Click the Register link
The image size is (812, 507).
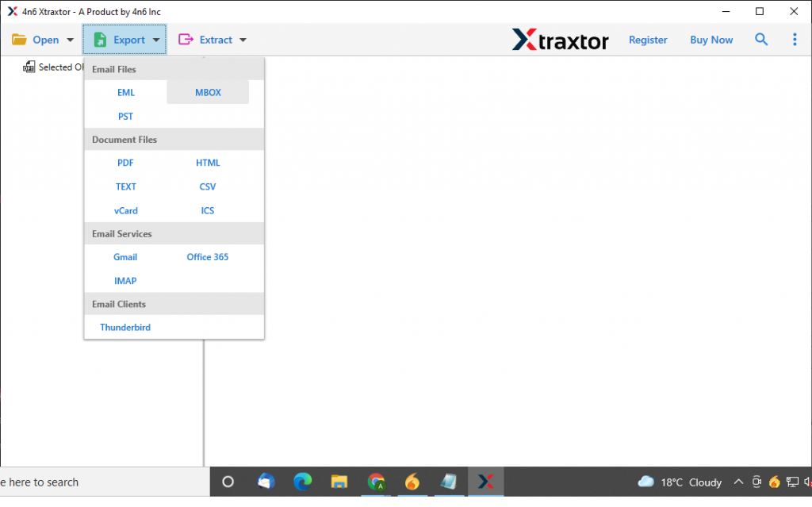[648, 39]
